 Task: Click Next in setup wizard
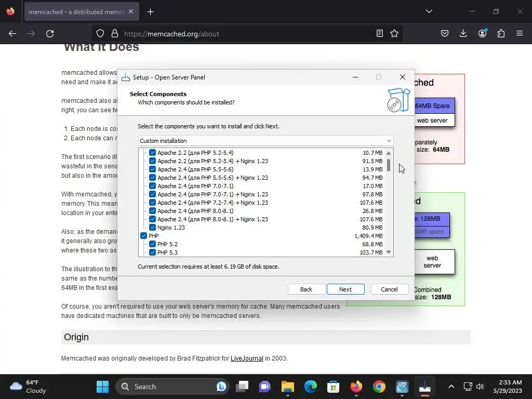[345, 289]
